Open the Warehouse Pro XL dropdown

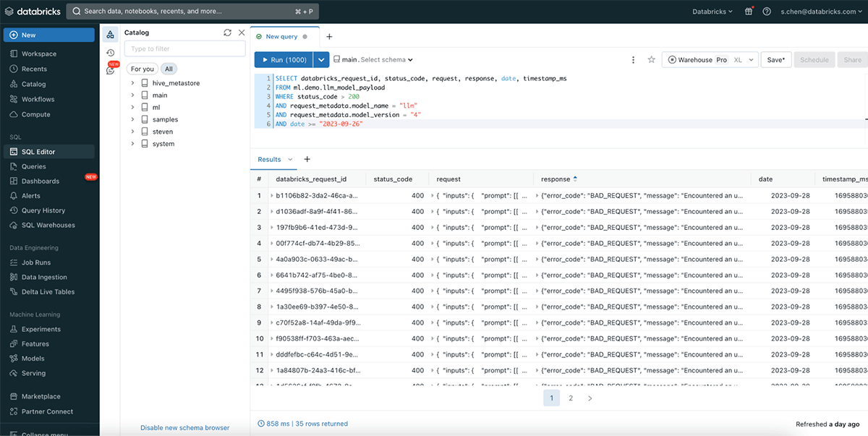tap(710, 60)
